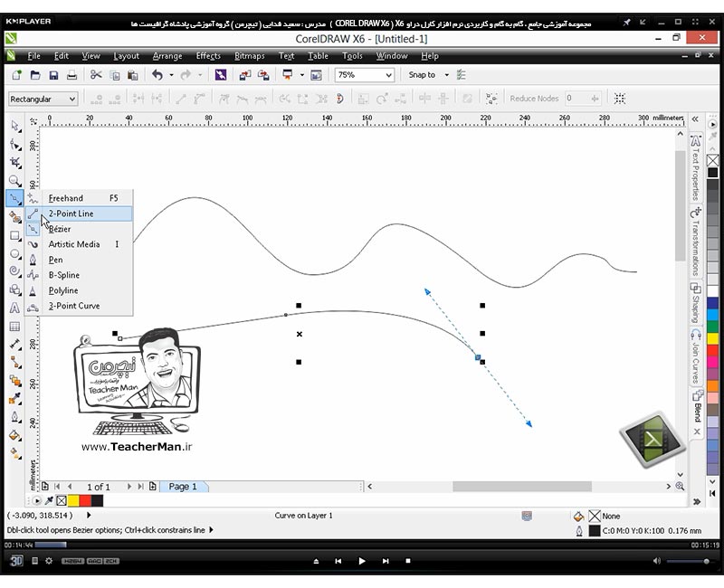Image resolution: width=724 pixels, height=588 pixels.
Task: Click the Import icon in toolbar
Action: 244,75
